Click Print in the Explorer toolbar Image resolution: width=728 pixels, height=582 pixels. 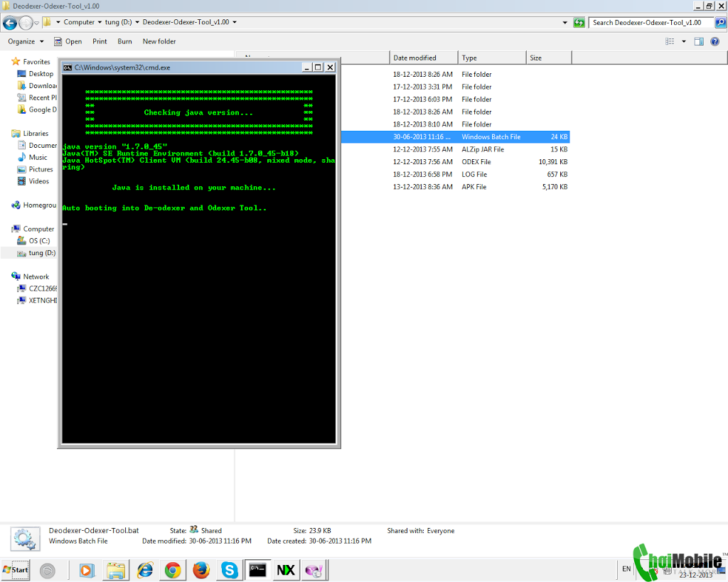(x=100, y=41)
